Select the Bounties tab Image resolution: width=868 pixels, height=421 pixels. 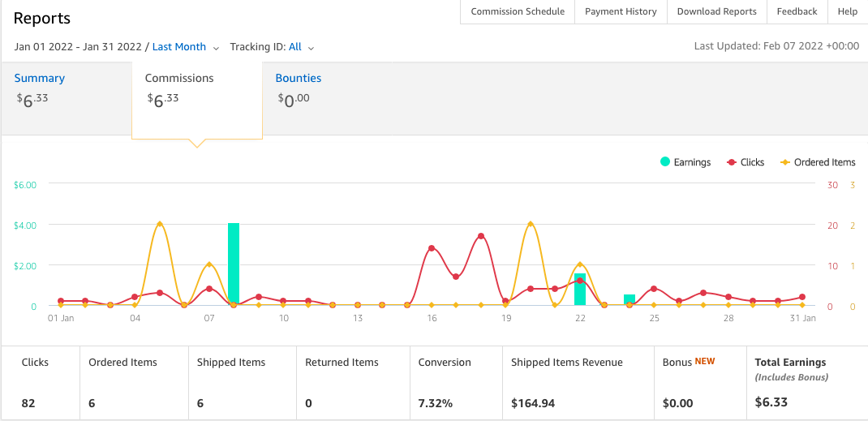299,79
